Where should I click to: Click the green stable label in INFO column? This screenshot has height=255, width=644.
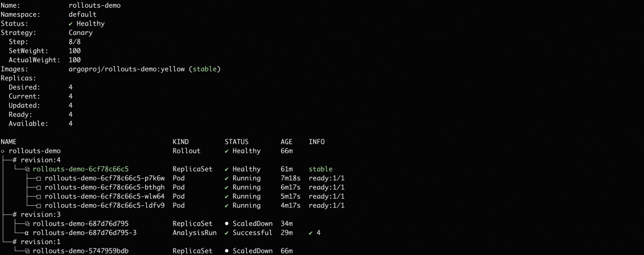[x=320, y=169]
